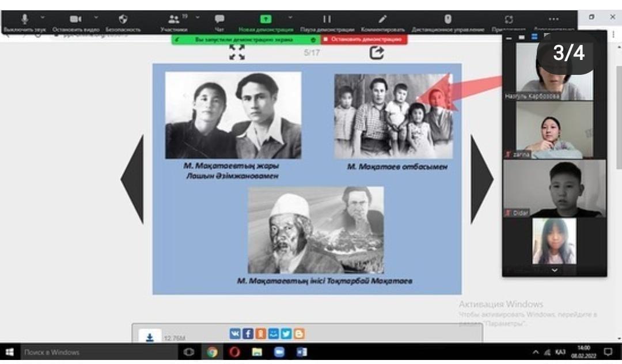Expand microphone audio options arrow

click(43, 17)
